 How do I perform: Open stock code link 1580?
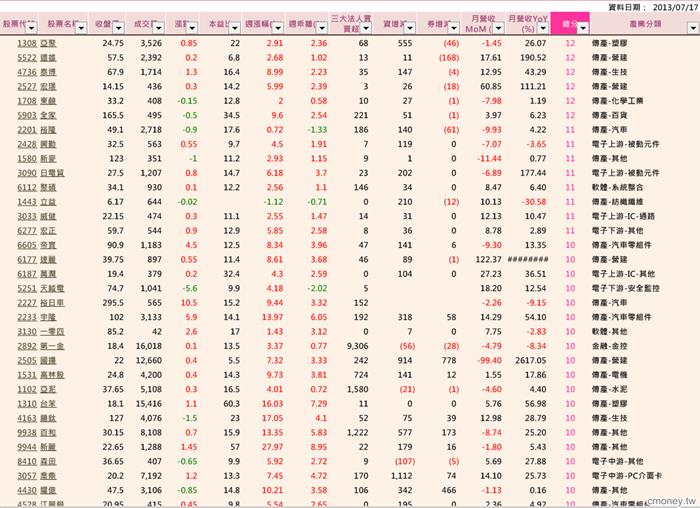click(27, 158)
